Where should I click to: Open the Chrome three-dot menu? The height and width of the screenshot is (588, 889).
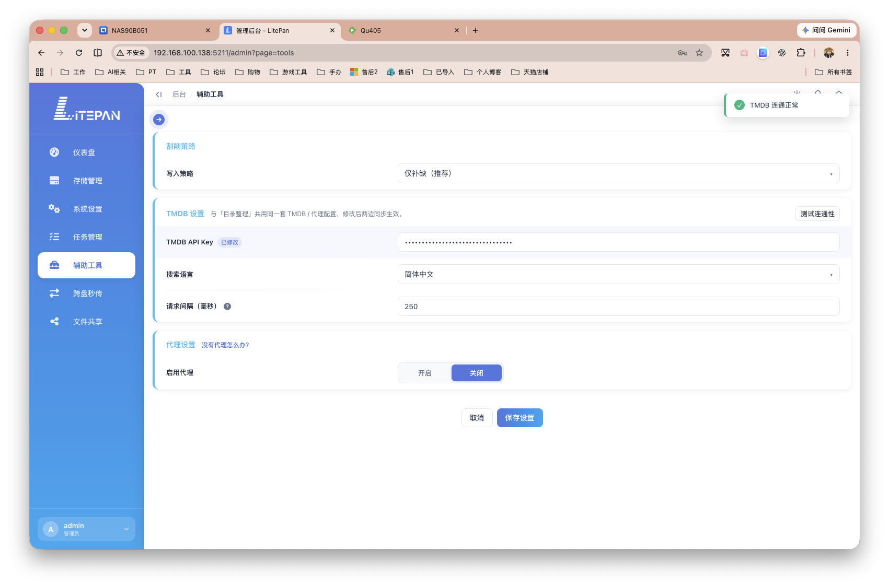848,53
